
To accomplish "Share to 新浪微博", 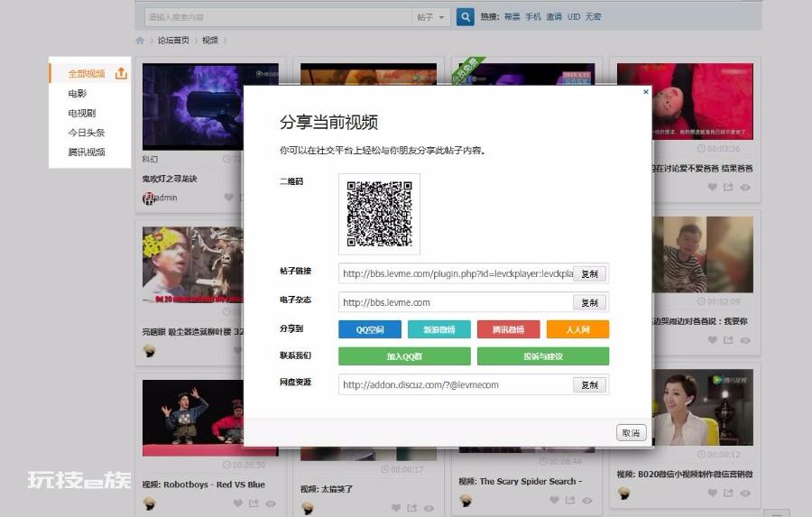I will [x=439, y=329].
